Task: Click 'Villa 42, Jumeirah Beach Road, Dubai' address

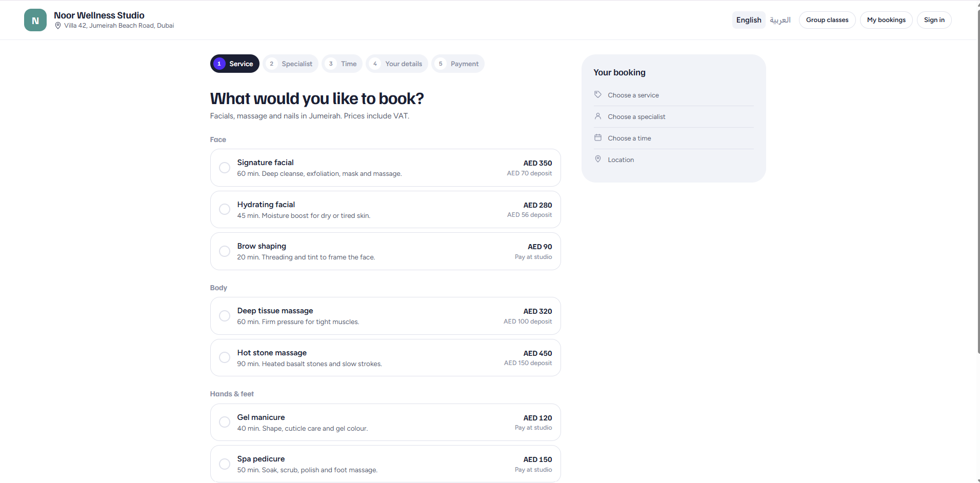Action: (119, 26)
